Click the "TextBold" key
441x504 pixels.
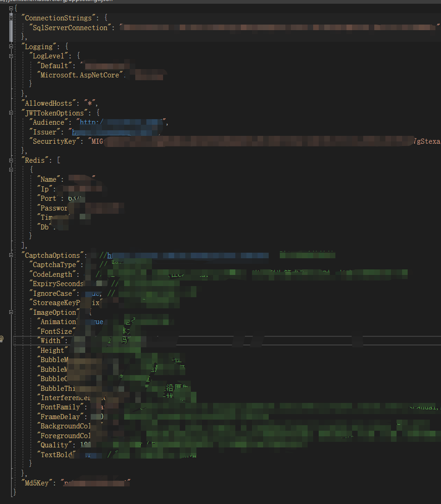click(56, 455)
